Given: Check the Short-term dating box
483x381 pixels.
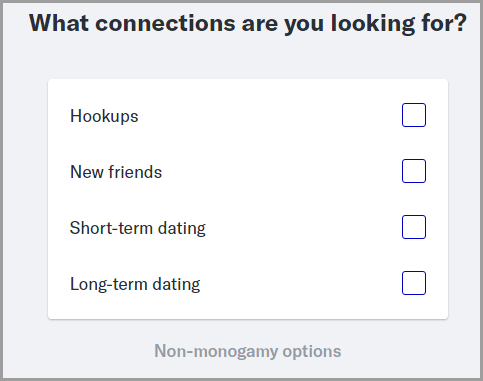Looking at the screenshot, I should 414,227.
